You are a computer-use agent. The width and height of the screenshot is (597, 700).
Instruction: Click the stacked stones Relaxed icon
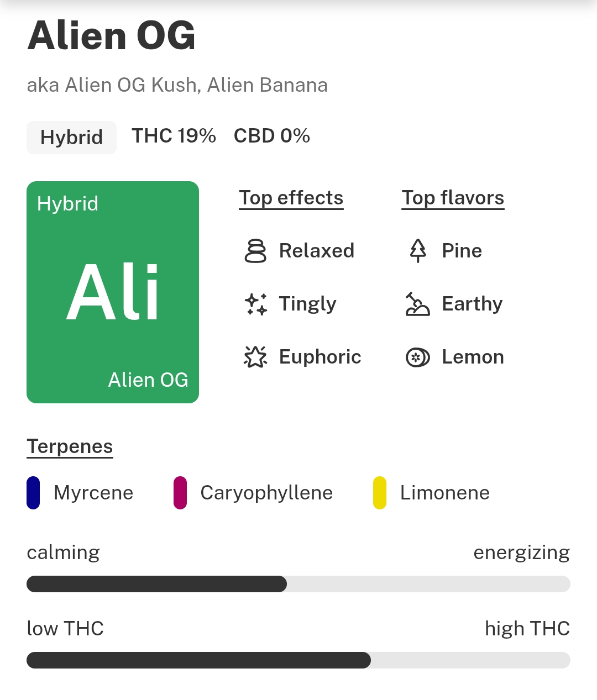coord(255,251)
